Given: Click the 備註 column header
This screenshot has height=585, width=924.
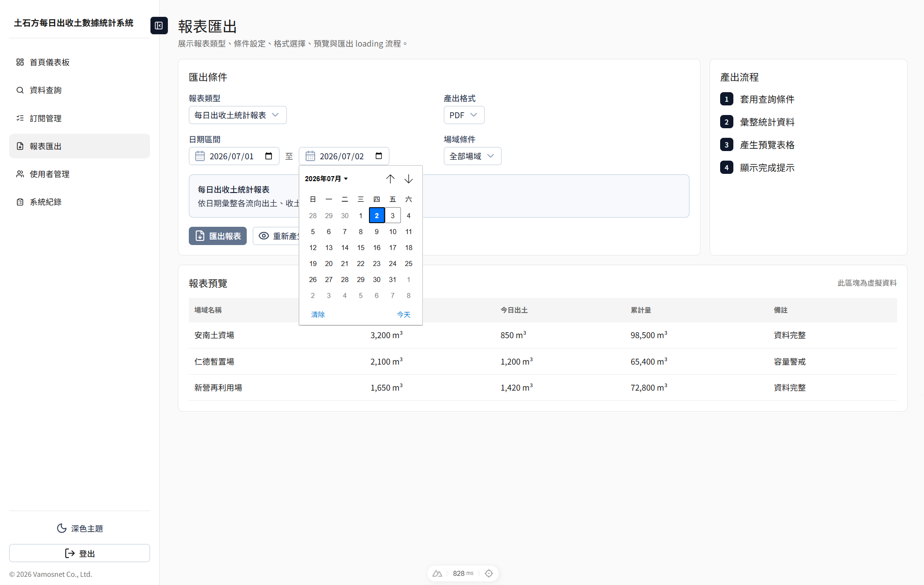Looking at the screenshot, I should (780, 310).
